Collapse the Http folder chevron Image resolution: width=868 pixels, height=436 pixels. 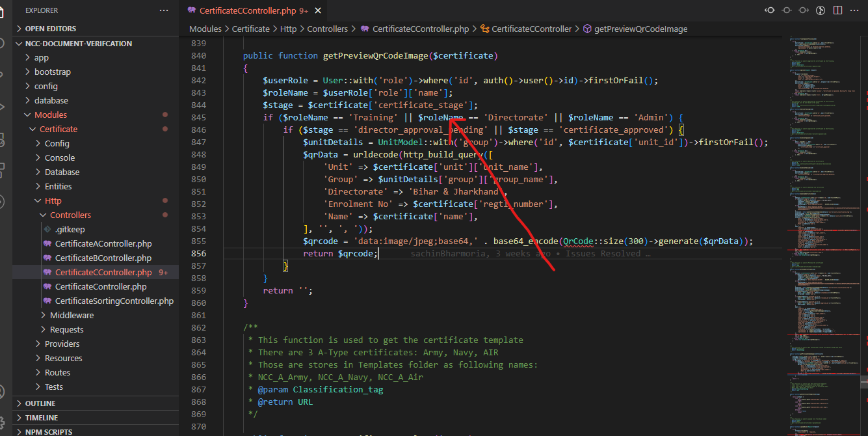coord(38,201)
